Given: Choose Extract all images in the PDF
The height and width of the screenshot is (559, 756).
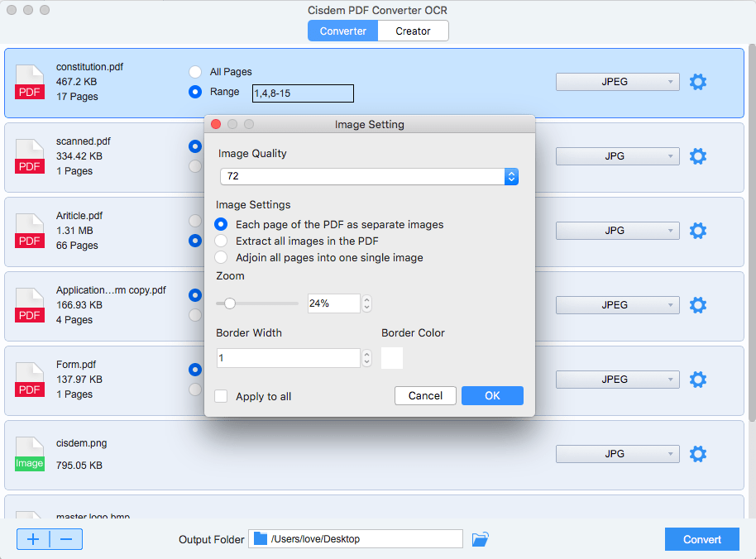Looking at the screenshot, I should coord(221,241).
